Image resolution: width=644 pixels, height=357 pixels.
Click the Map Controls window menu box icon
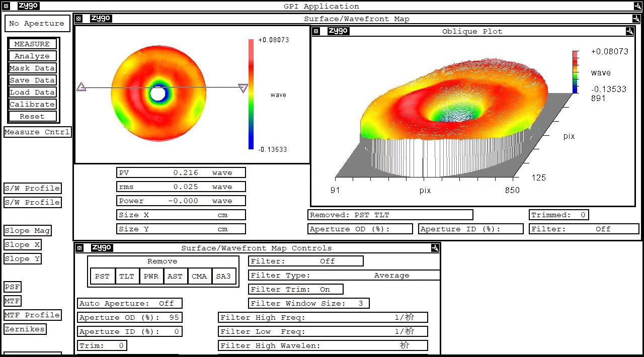click(x=79, y=248)
